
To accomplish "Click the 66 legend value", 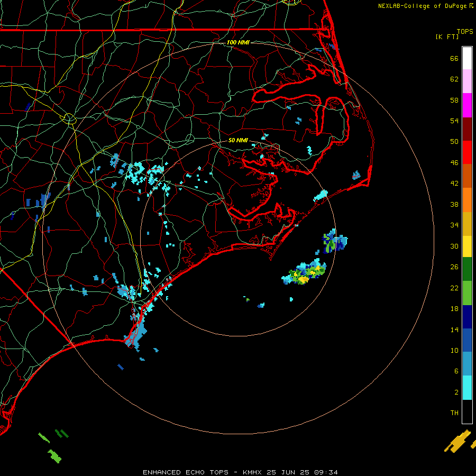I will pos(454,58).
